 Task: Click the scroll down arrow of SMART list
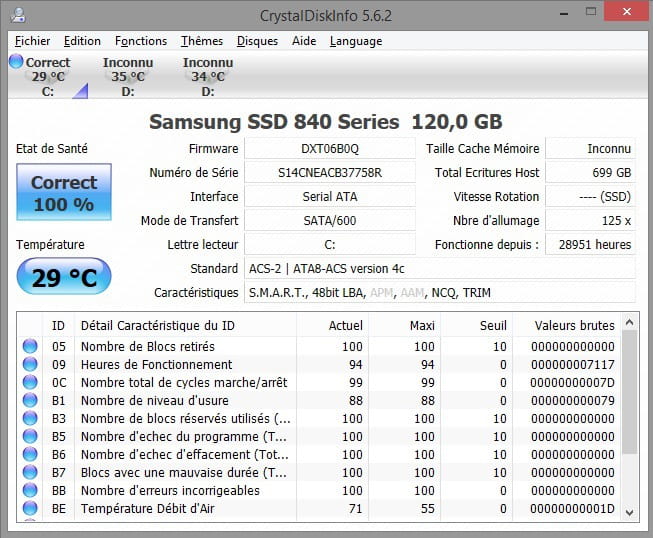click(x=630, y=512)
